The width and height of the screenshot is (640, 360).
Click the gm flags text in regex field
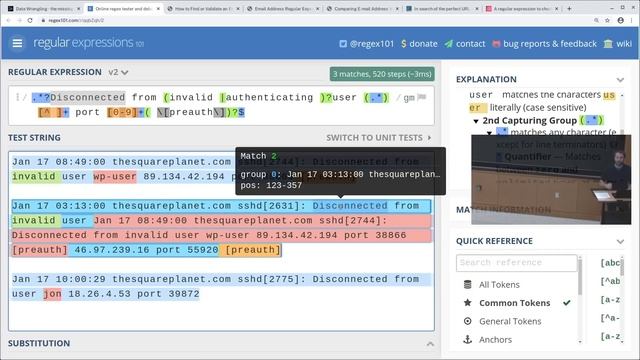click(x=409, y=98)
